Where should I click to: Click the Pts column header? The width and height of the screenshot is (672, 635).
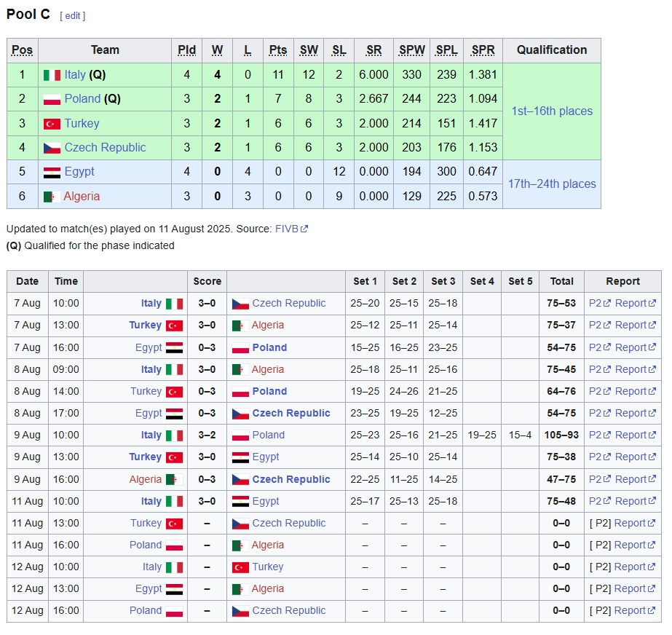(278, 50)
